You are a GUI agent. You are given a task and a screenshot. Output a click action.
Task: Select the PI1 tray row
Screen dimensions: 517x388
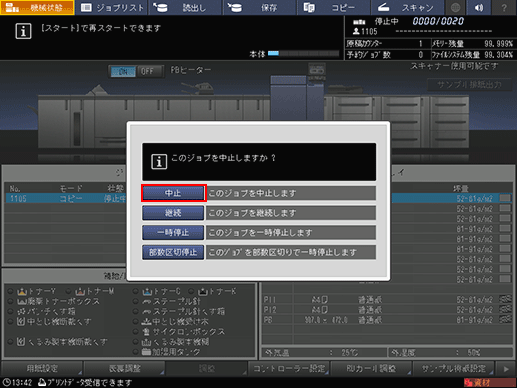[387, 300]
